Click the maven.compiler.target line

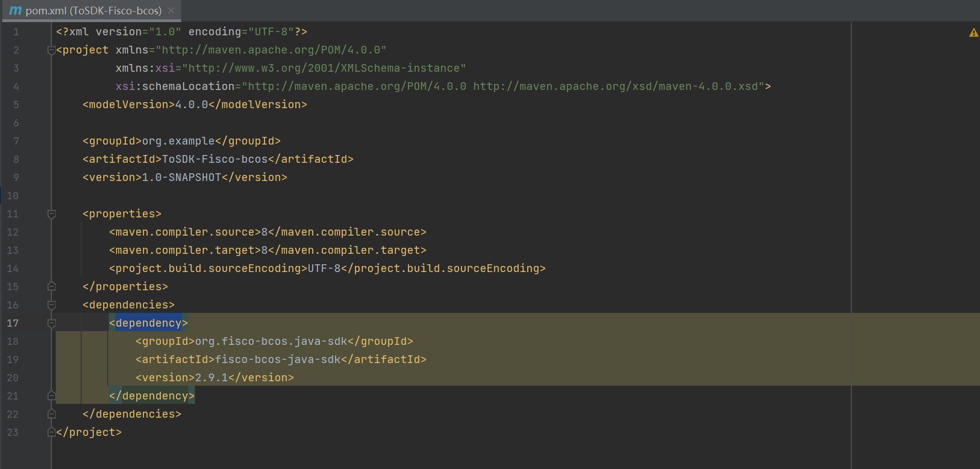[268, 251]
